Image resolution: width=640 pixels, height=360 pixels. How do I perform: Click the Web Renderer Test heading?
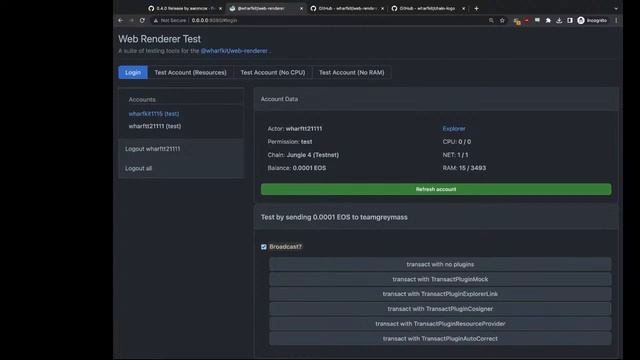(160, 39)
